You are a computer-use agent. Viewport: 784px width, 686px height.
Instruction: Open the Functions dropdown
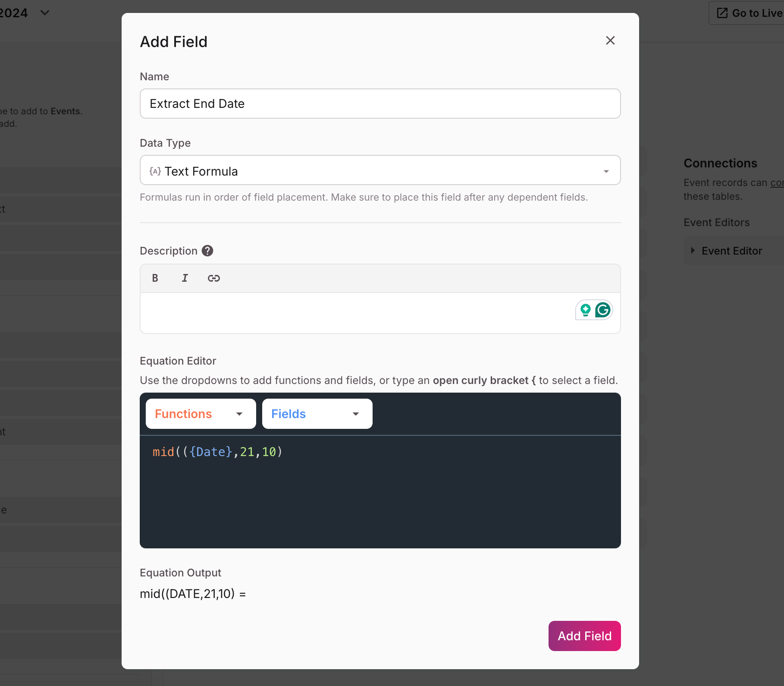(x=201, y=414)
